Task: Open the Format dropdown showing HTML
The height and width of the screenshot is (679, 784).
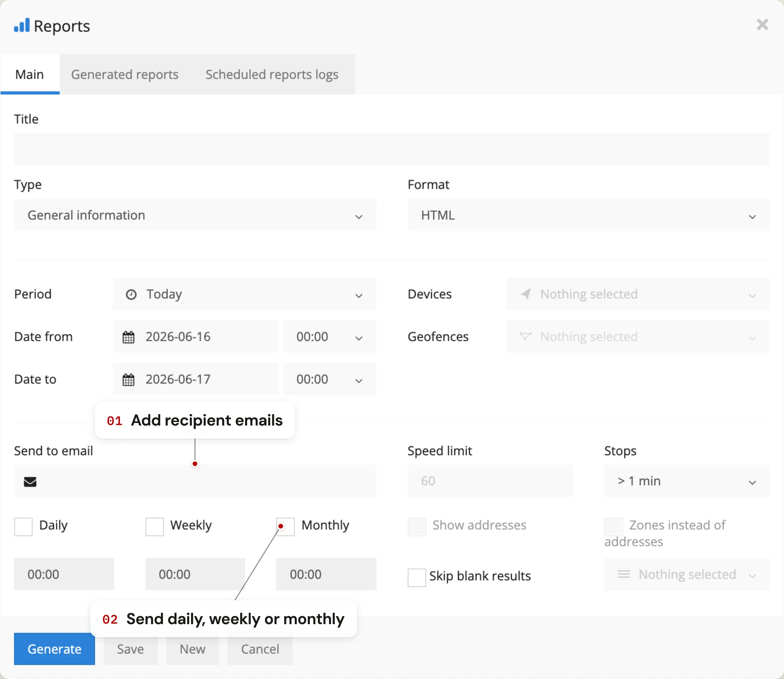Action: tap(589, 215)
